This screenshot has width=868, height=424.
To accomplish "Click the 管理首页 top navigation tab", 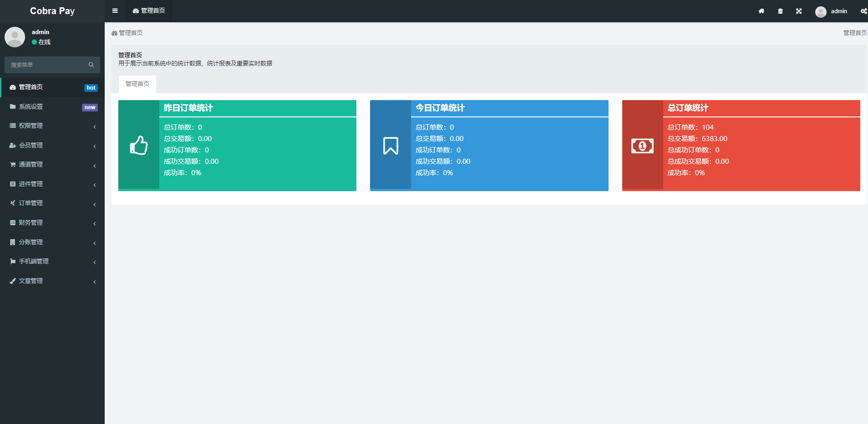I will (x=149, y=11).
